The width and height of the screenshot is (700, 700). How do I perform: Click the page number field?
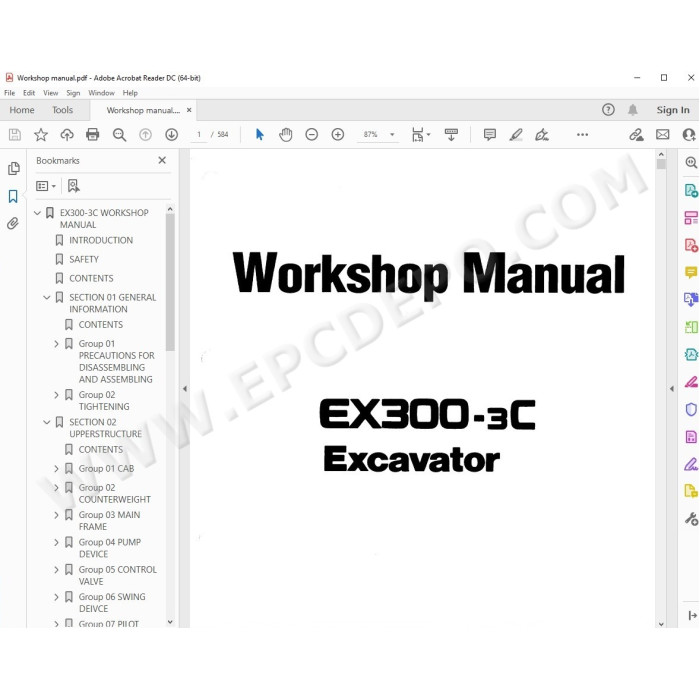[x=199, y=134]
